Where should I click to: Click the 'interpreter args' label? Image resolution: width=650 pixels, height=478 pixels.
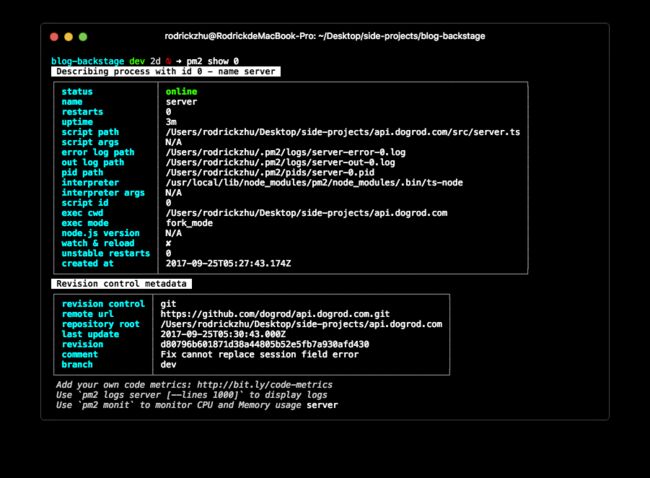coord(103,193)
